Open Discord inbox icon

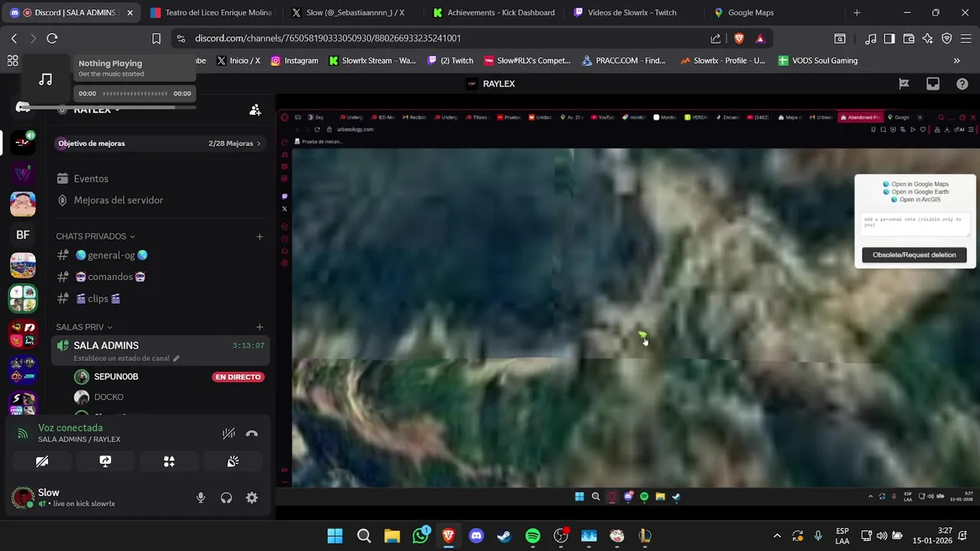pos(933,84)
